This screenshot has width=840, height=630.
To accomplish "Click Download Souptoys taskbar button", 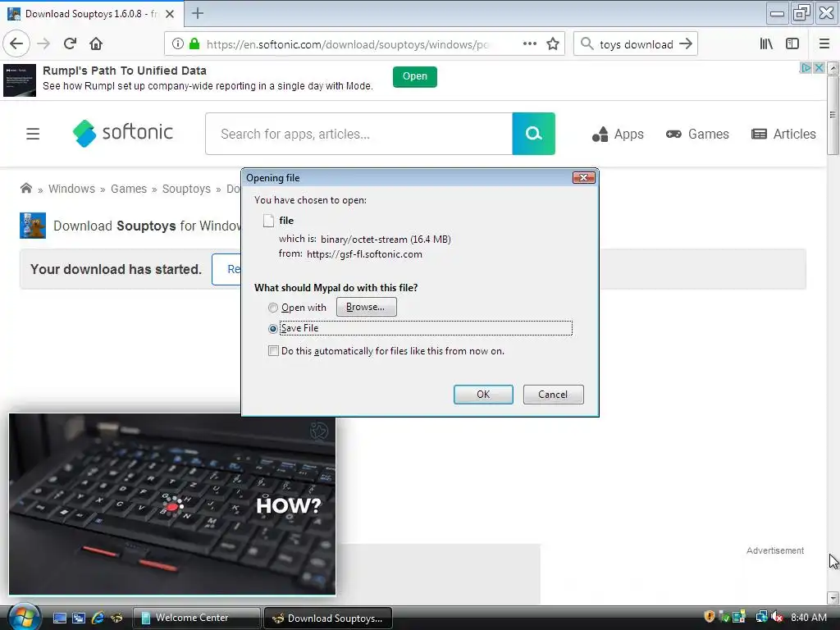I will pyautogui.click(x=328, y=618).
